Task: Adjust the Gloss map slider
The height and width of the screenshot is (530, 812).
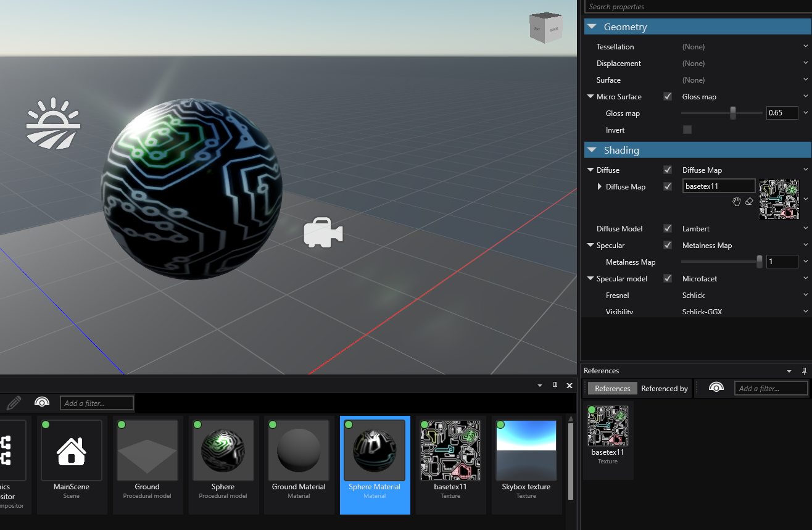Action: coord(732,113)
